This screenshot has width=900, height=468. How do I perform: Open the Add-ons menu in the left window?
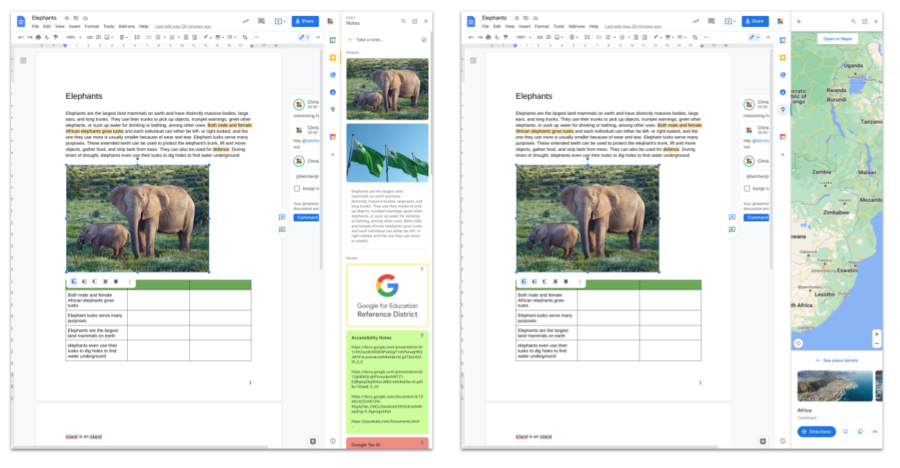click(127, 26)
